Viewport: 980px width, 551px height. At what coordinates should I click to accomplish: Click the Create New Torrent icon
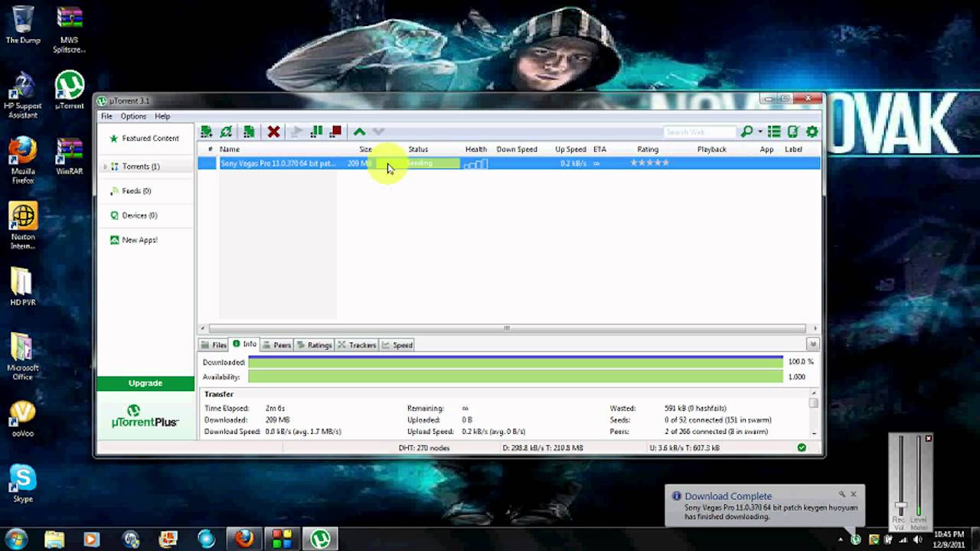tap(249, 132)
